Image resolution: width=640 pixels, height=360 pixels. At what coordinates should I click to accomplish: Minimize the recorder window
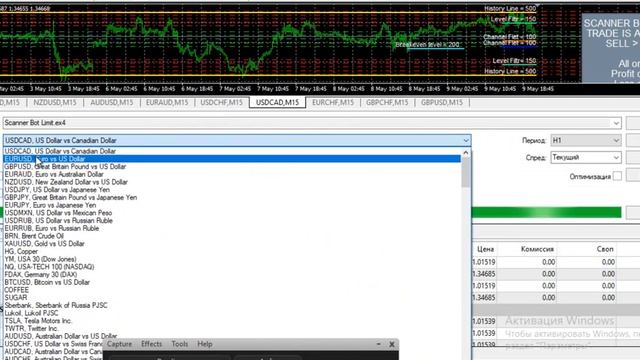click(x=378, y=344)
